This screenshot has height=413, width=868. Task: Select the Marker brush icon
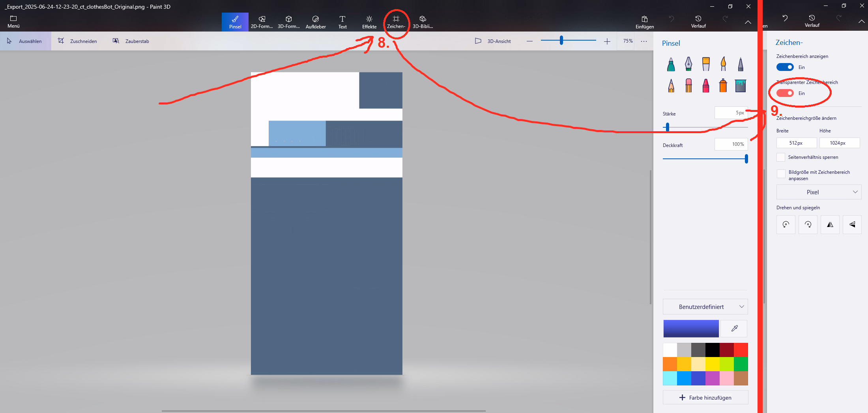click(x=671, y=64)
